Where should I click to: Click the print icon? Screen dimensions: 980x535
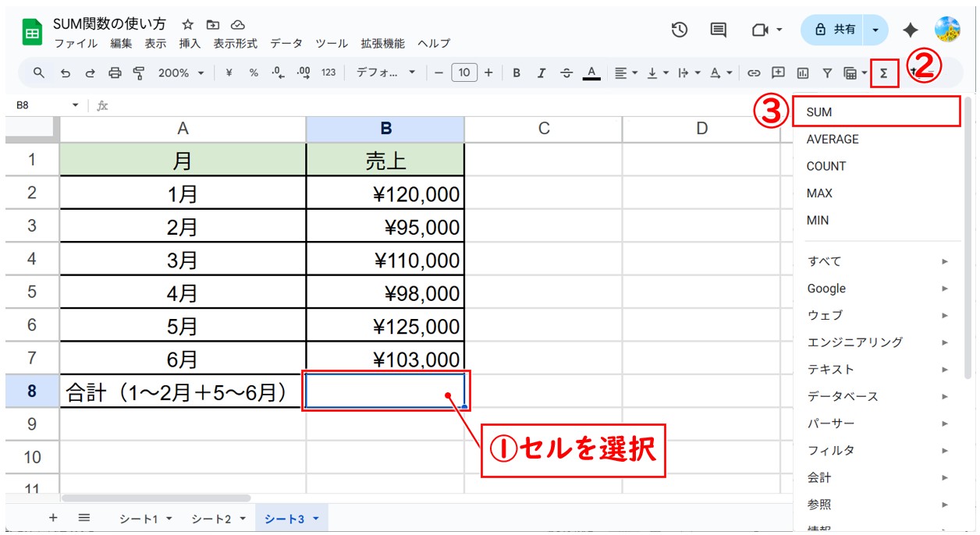click(115, 73)
